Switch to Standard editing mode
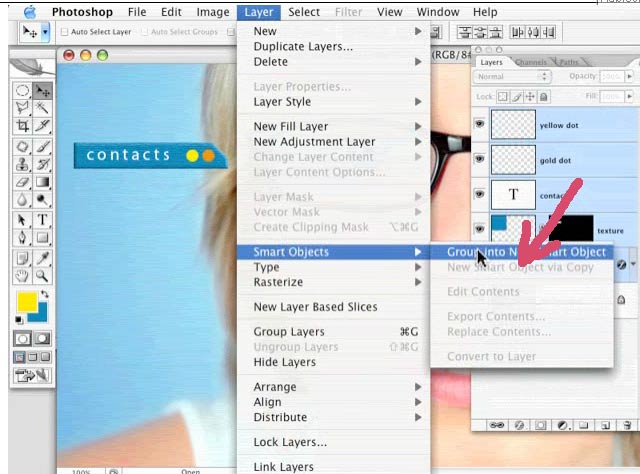 pyautogui.click(x=22, y=338)
